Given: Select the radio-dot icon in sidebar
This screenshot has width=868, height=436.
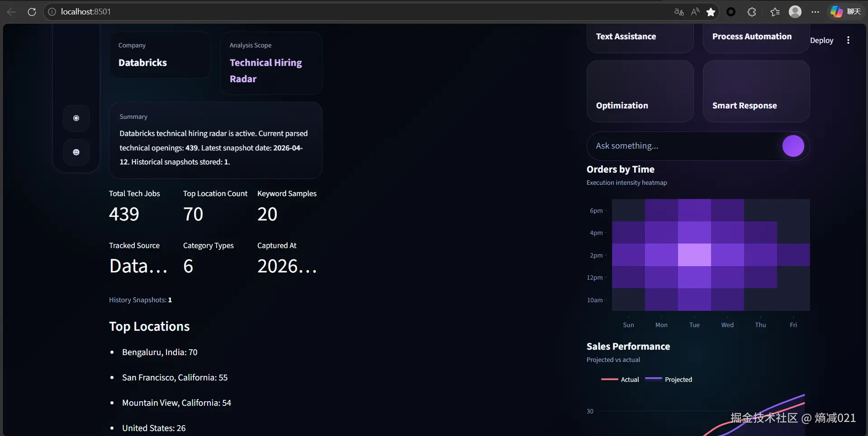Looking at the screenshot, I should (x=76, y=118).
